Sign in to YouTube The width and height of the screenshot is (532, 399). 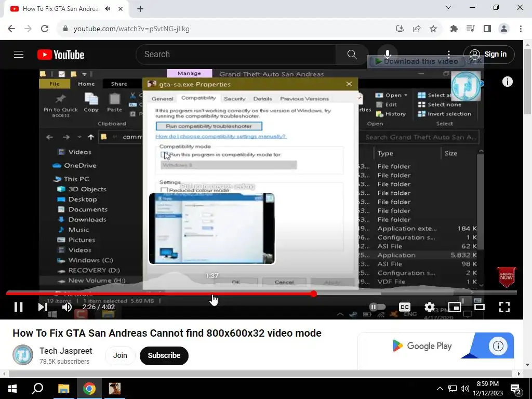pyautogui.click(x=489, y=54)
